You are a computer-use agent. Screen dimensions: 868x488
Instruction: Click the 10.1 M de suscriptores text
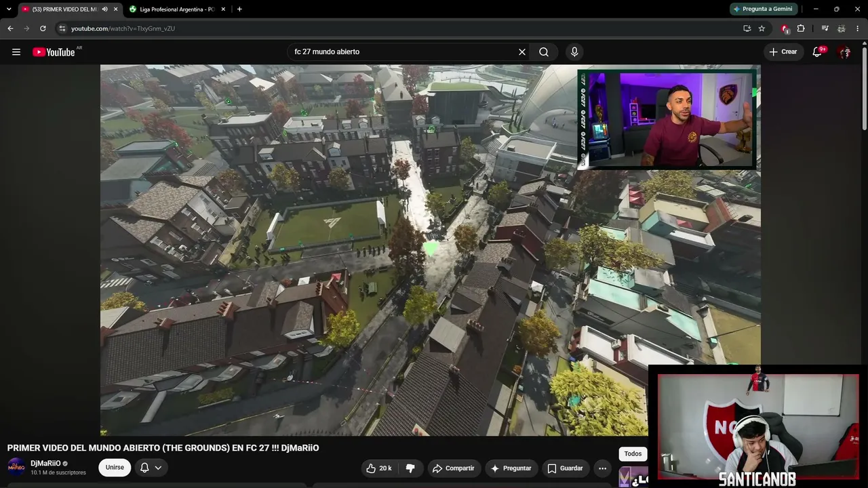click(58, 472)
